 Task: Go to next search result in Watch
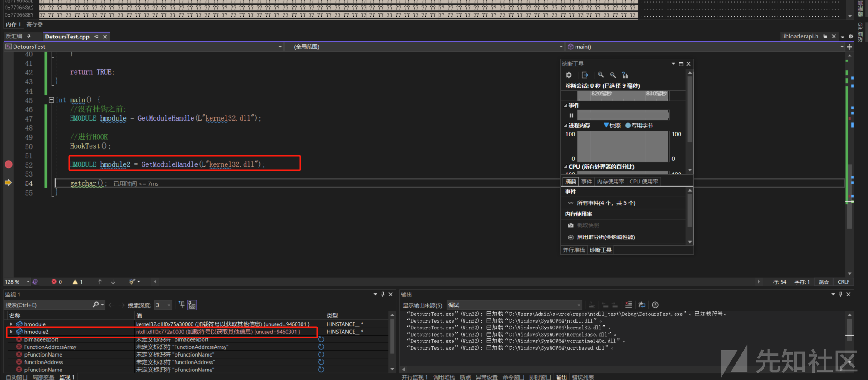point(122,305)
